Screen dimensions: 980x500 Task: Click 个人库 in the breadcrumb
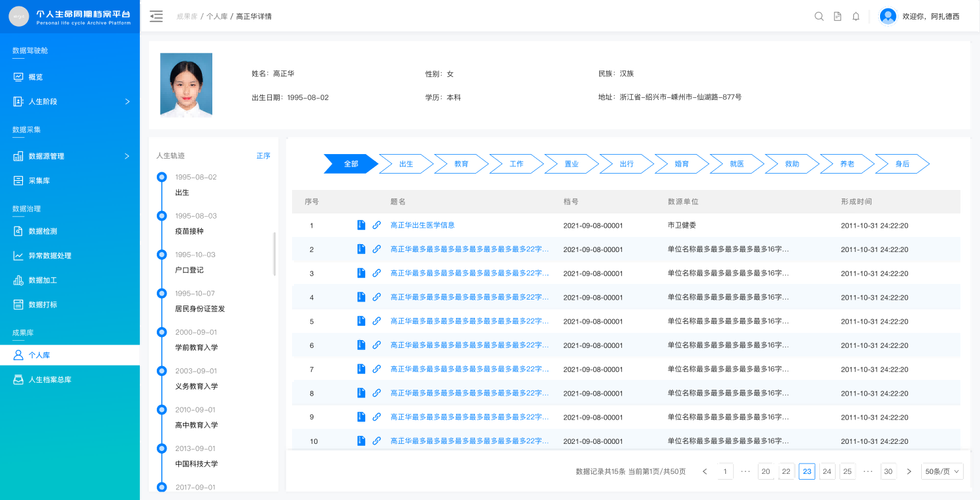217,16
